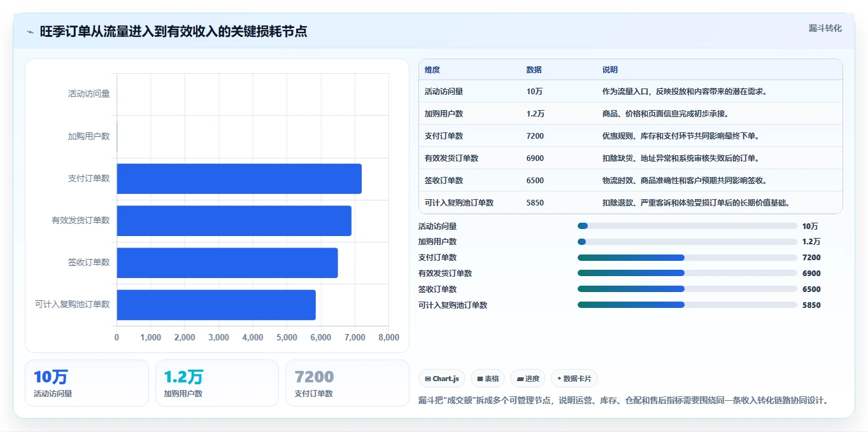Click the 10万 value in the table

(534, 92)
